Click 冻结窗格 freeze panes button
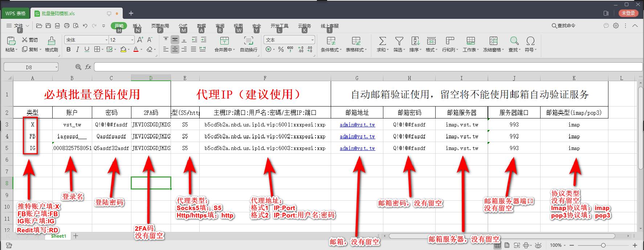644x250 pixels. click(x=493, y=45)
